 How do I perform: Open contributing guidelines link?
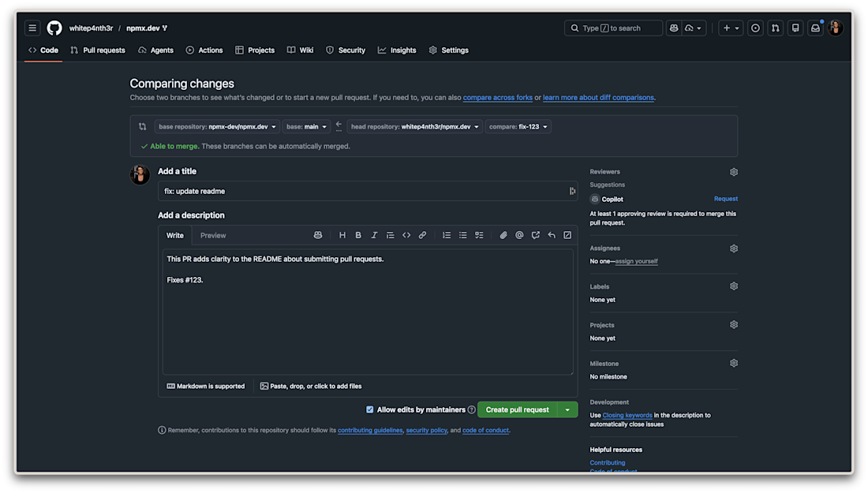coord(370,431)
